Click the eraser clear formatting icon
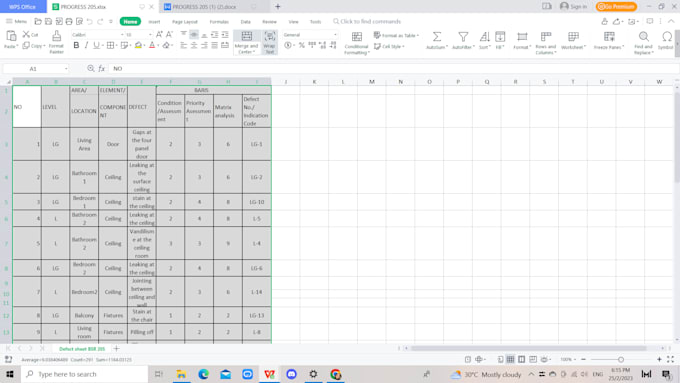 click(x=166, y=45)
